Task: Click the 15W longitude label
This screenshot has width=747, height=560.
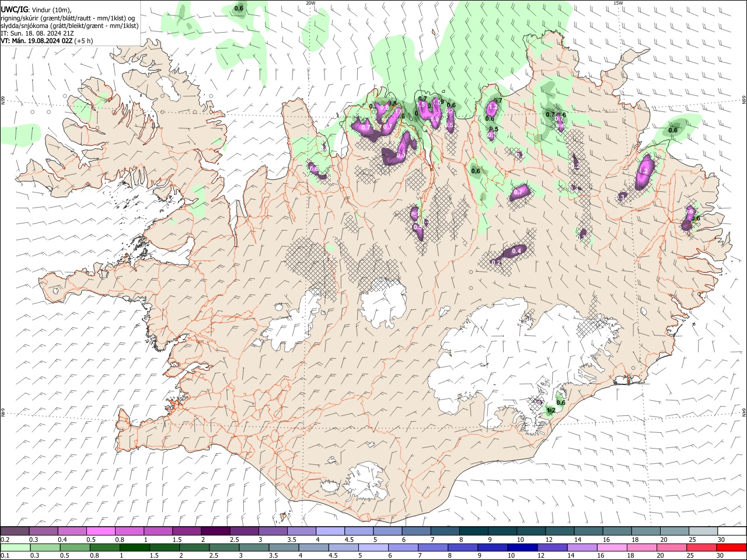Action: click(x=618, y=3)
